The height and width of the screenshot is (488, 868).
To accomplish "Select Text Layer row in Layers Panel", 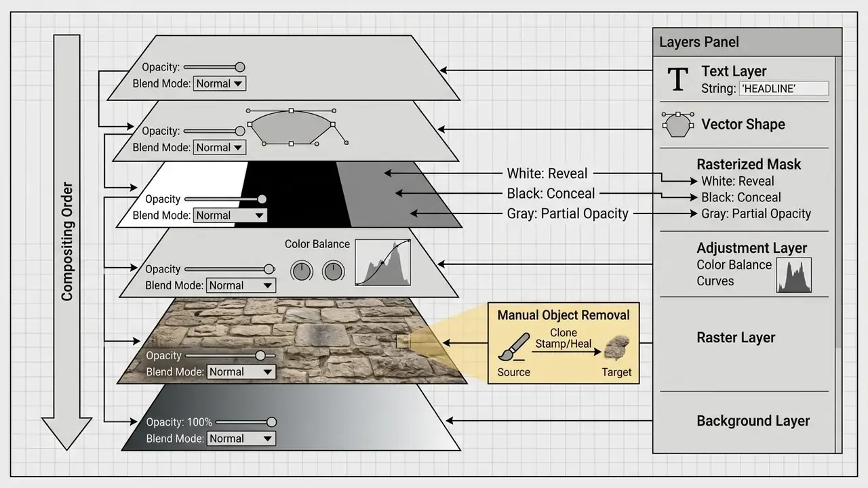I will pos(744,79).
